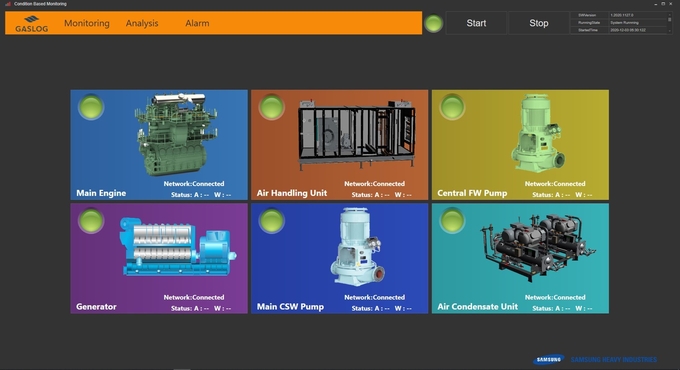The width and height of the screenshot is (680, 370).
Task: Open the Monitoring menu
Action: 87,23
